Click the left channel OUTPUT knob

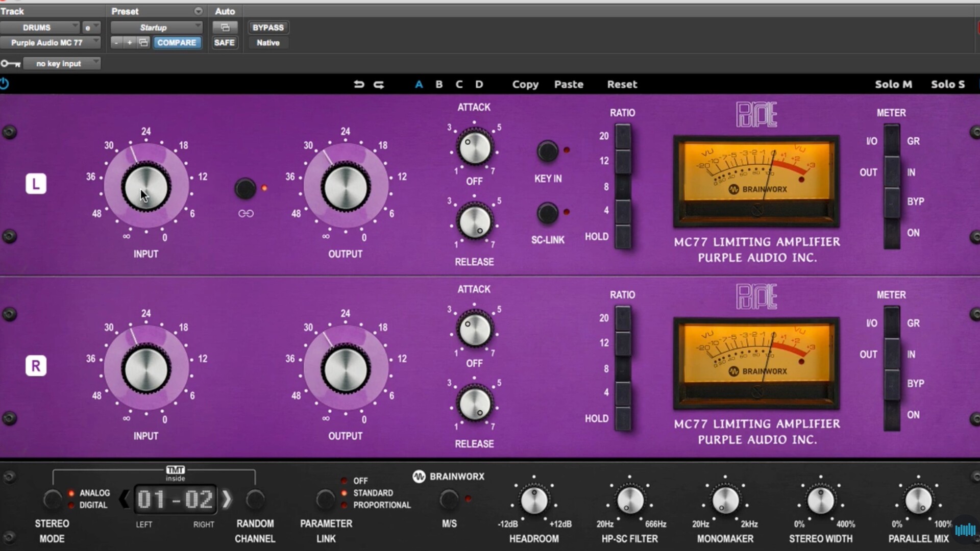click(x=346, y=187)
